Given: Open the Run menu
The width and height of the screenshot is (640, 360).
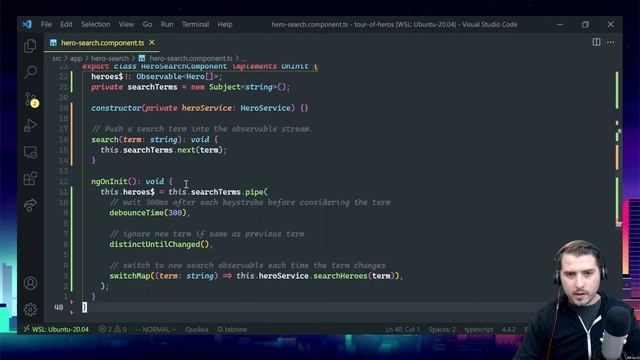Looking at the screenshot, I should tap(167, 24).
